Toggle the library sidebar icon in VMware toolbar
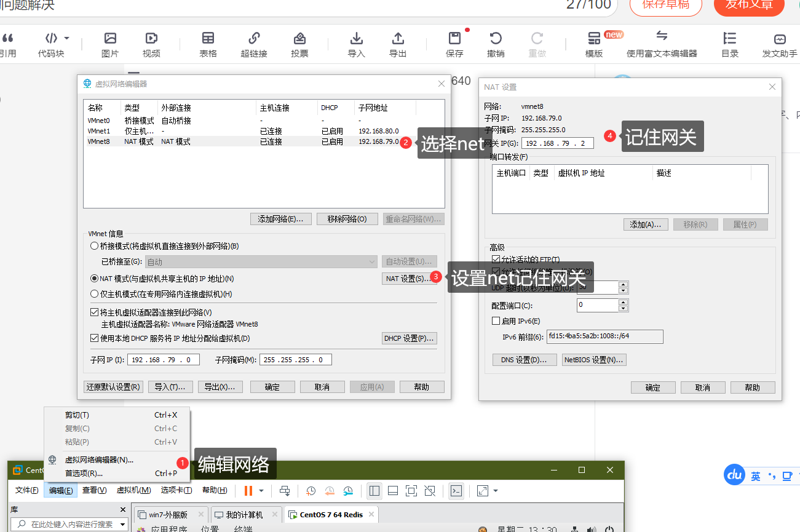 [x=374, y=490]
